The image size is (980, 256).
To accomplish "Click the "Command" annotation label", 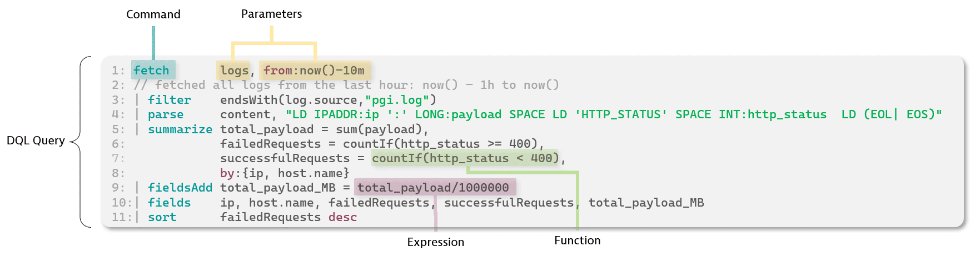I will [x=153, y=14].
